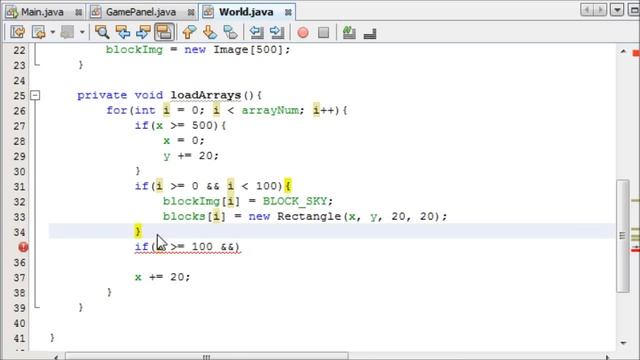The height and width of the screenshot is (360, 640).
Task: Click 'y += 20;' on line 29
Action: click(x=191, y=156)
